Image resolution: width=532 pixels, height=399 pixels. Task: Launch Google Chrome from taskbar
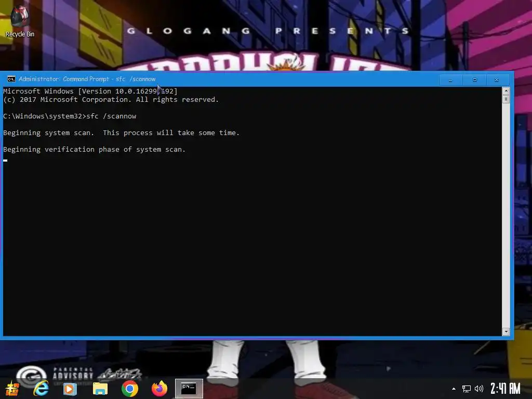coord(129,389)
